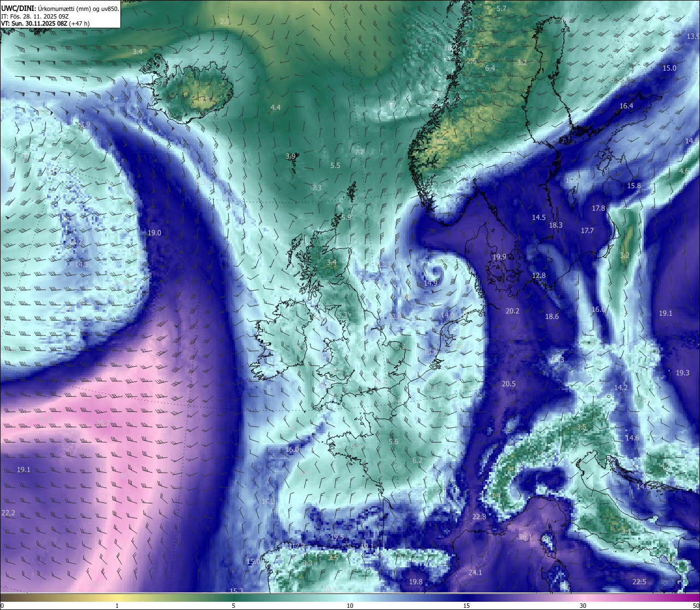Click the value 19.9 over Denmark

(x=499, y=257)
